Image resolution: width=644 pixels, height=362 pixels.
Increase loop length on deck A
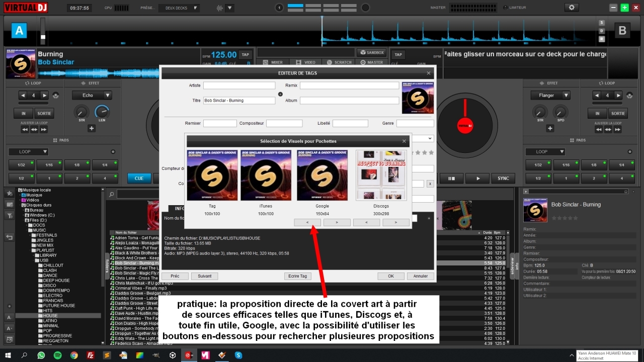[45, 95]
